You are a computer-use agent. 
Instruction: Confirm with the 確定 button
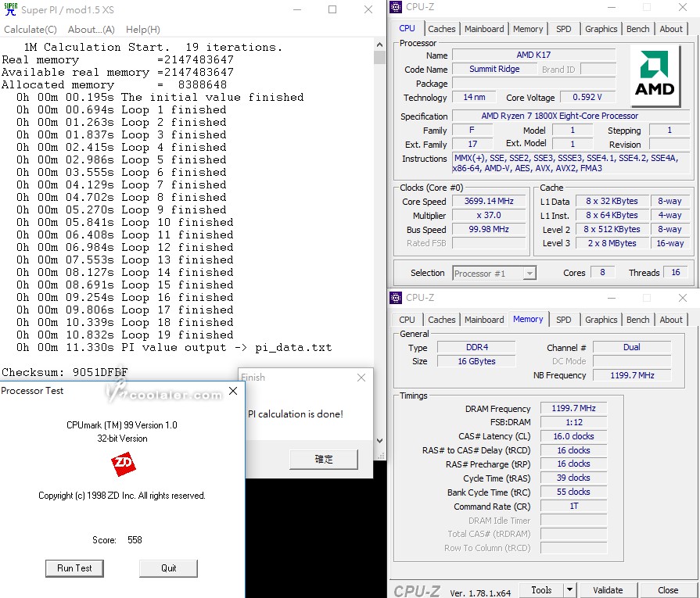click(x=324, y=459)
